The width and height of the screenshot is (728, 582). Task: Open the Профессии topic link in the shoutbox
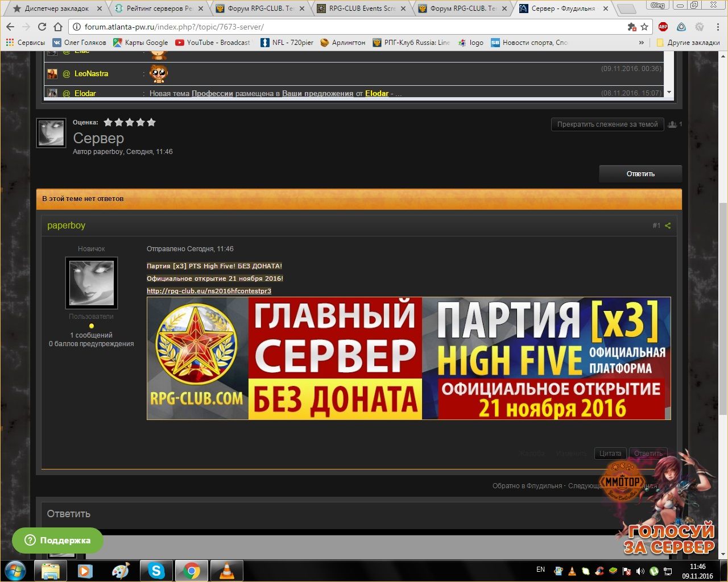pos(212,93)
